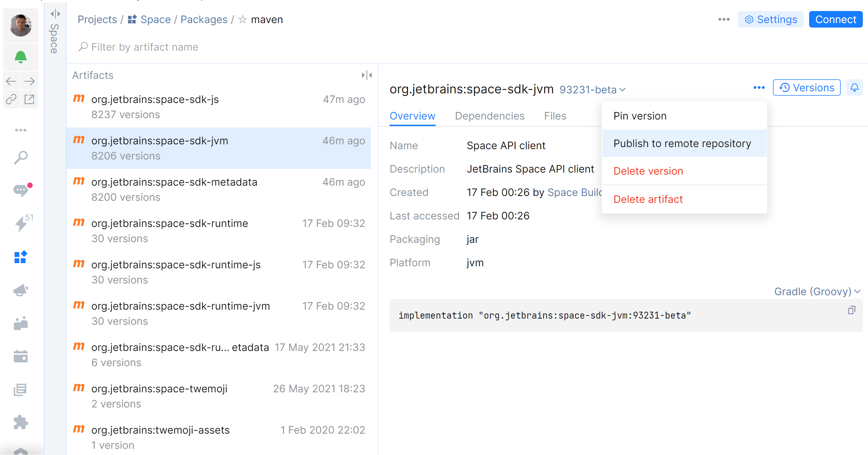Screen dimensions: 868x455
Task: Copy page link chain icon
Action: [11, 99]
